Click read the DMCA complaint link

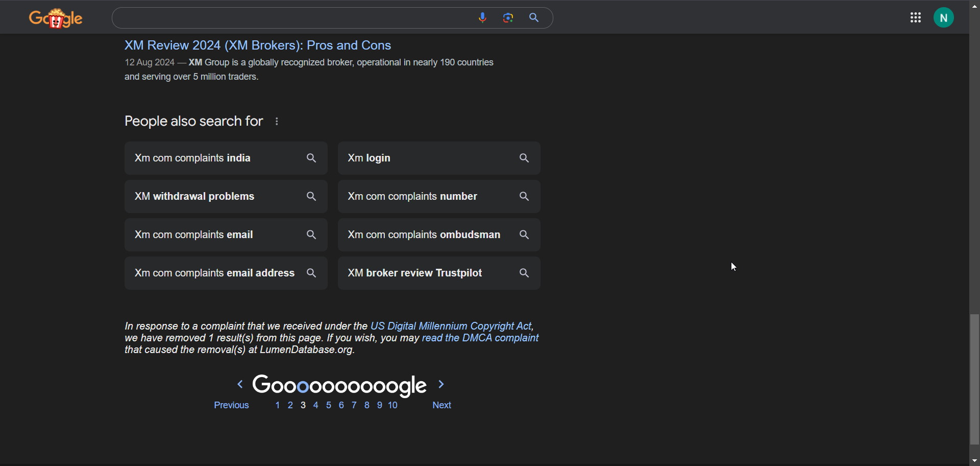coord(480,338)
